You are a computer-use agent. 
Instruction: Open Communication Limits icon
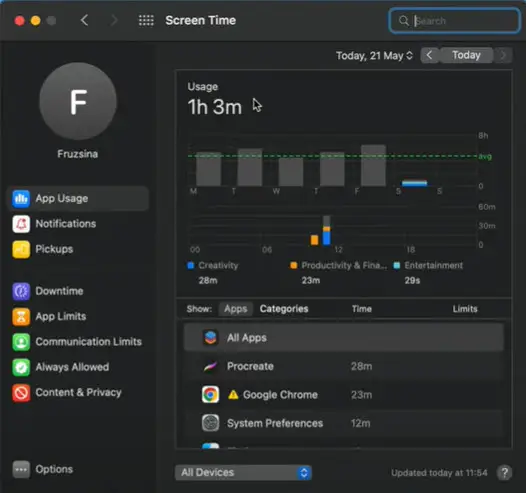(x=21, y=342)
